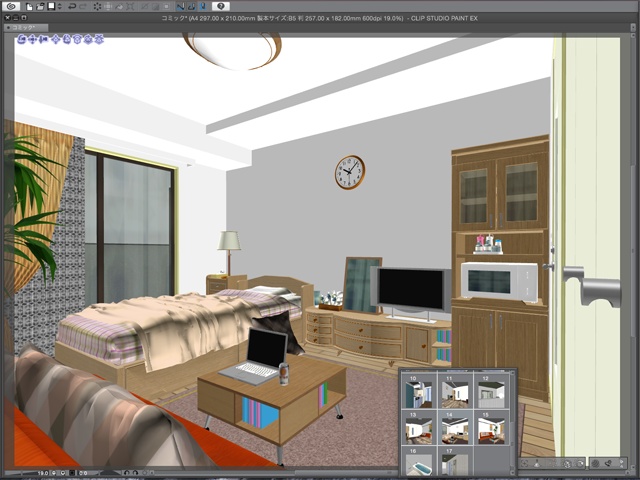Click the rotation angle field in status bar
Screen dimensions: 640x480
click(83, 473)
